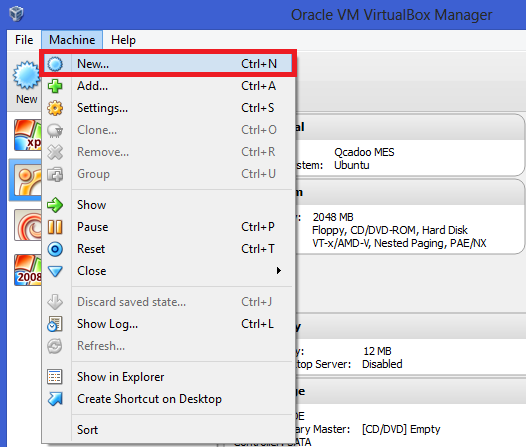Choose Clone... menu entry
The width and height of the screenshot is (526, 447).
[168, 130]
